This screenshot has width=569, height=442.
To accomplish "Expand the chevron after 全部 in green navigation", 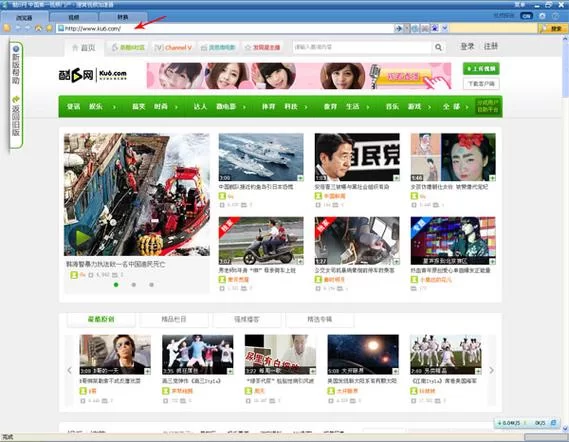I will tap(467, 107).
